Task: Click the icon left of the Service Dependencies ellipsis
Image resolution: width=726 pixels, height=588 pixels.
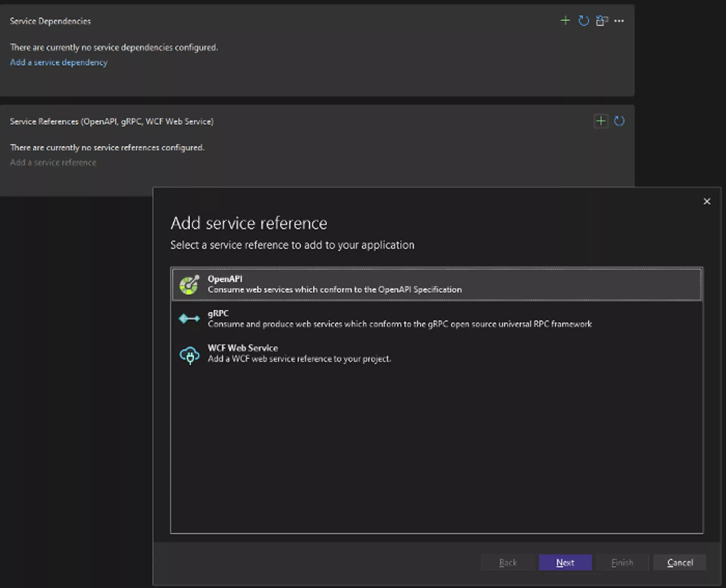Action: 602,21
